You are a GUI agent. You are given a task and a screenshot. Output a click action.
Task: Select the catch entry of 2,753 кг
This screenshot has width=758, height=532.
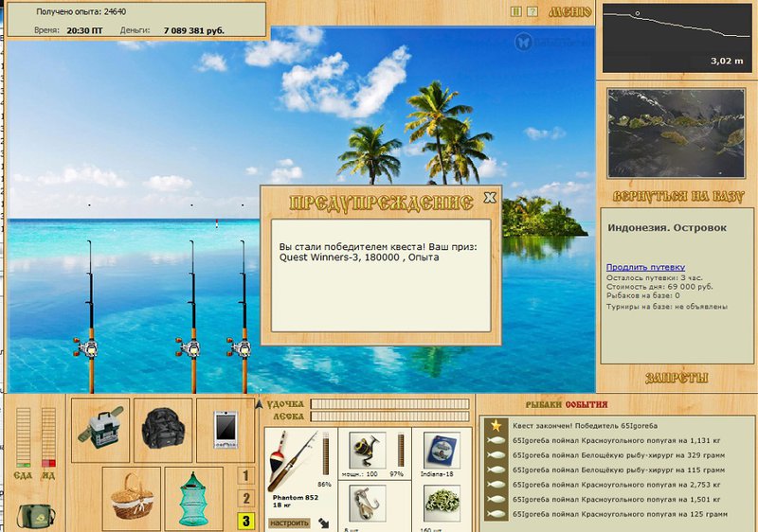(617, 485)
